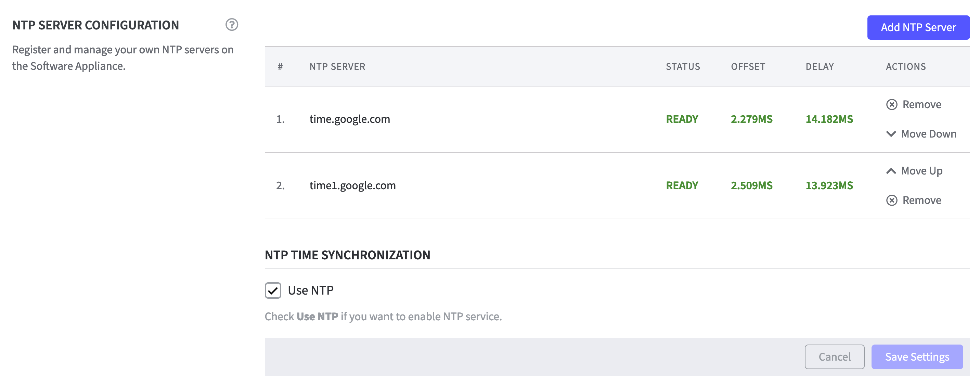Screen dimensions: 980x388
Task: Click the remove icon for time.google.com
Action: (x=891, y=104)
